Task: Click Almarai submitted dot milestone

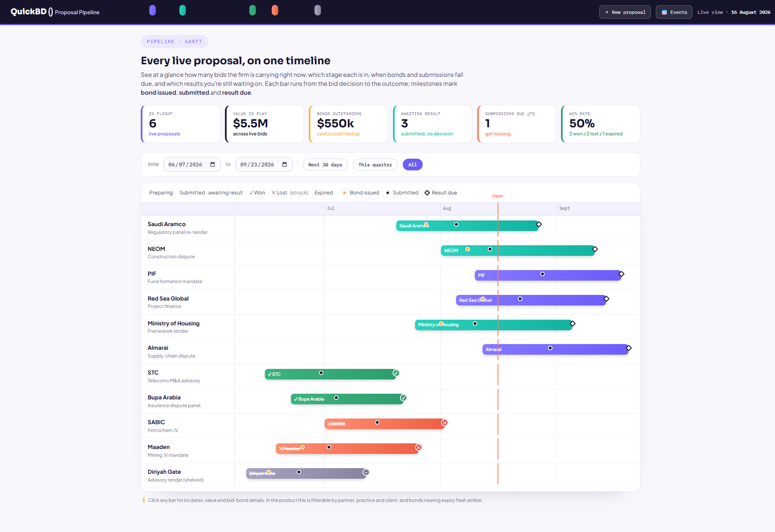Action: pos(550,348)
